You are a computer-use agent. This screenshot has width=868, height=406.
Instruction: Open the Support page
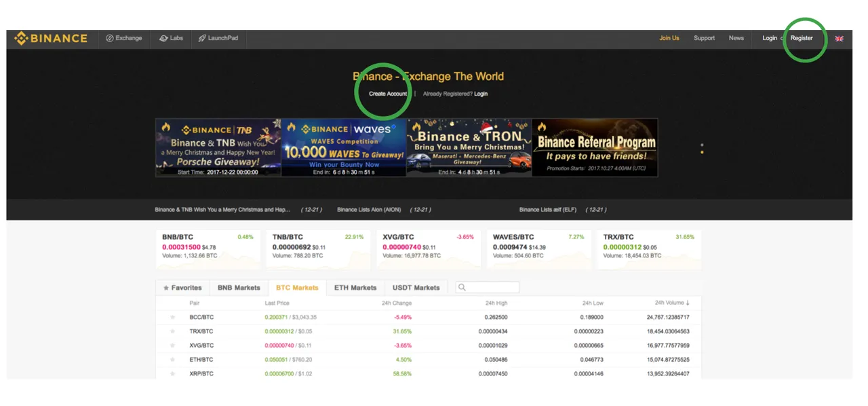(x=704, y=38)
